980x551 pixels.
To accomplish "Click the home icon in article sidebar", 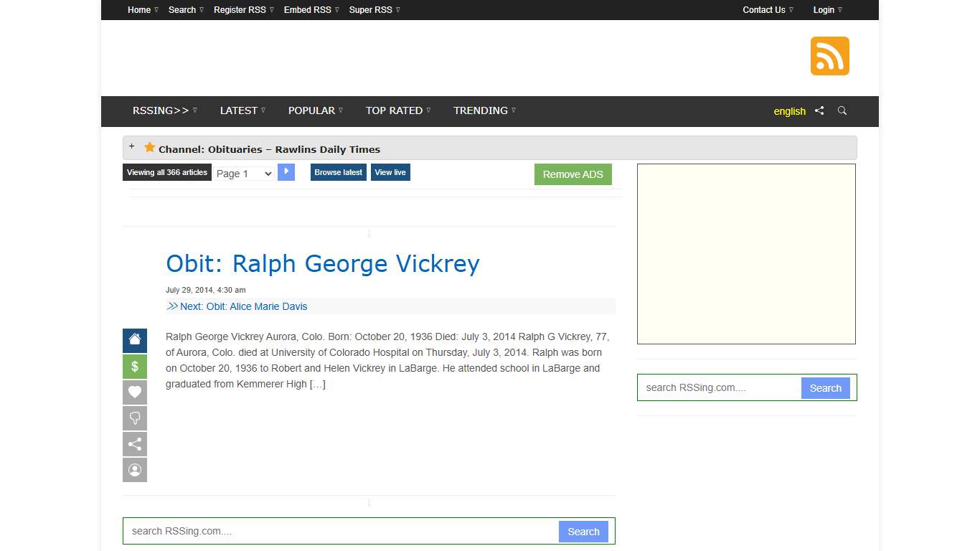I will tap(135, 341).
